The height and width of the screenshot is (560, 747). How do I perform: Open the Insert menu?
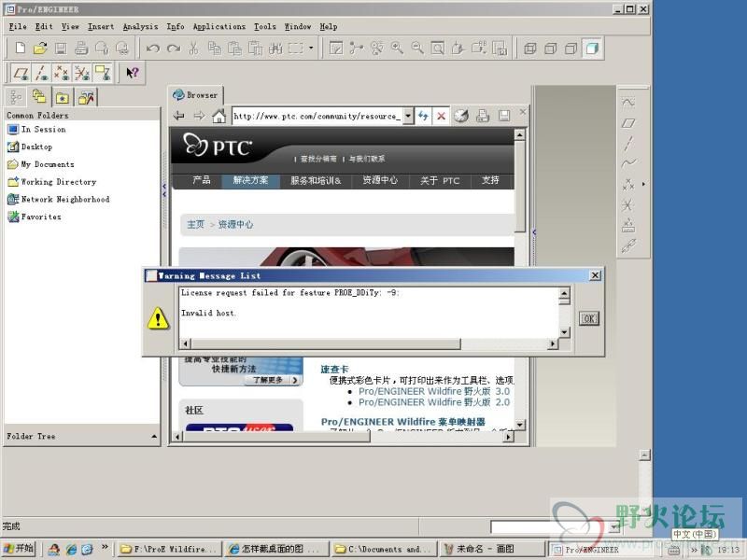pyautogui.click(x=101, y=27)
